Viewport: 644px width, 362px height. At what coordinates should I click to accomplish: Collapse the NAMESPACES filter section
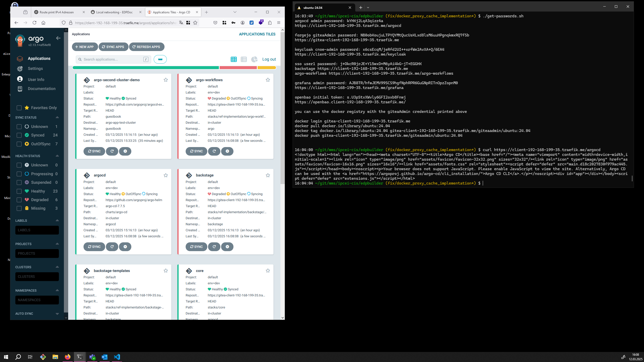57,290
